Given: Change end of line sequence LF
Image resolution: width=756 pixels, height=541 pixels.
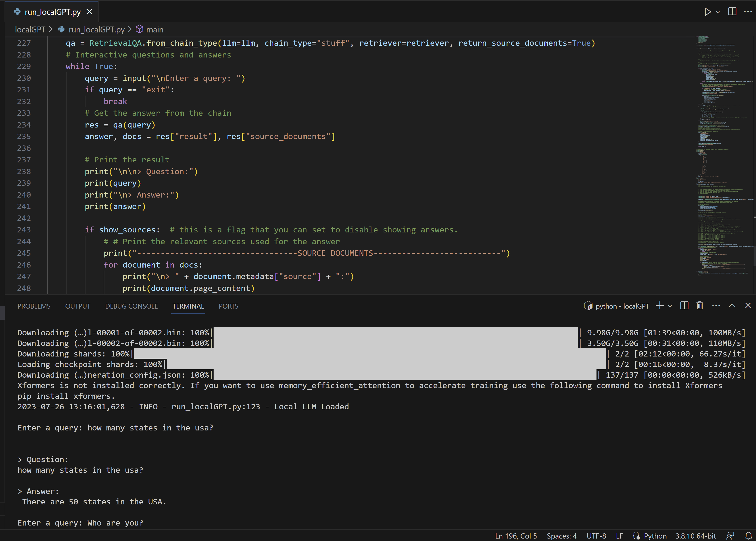Looking at the screenshot, I should 619,536.
